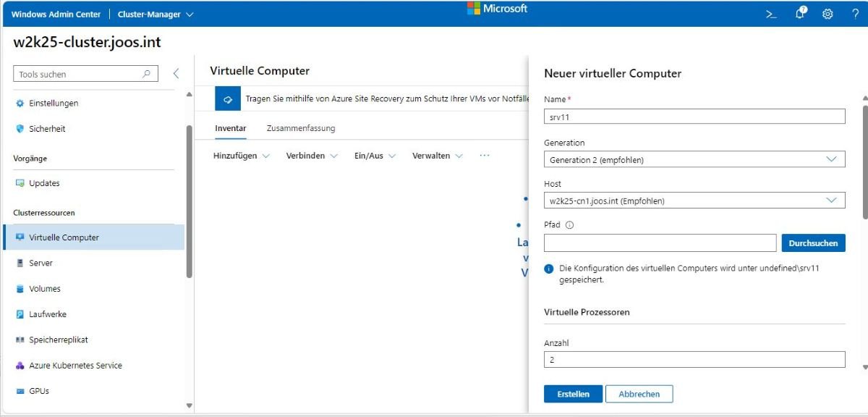The width and height of the screenshot is (868, 417).
Task: Click the Azure Site Recovery banner icon
Action: tap(227, 98)
